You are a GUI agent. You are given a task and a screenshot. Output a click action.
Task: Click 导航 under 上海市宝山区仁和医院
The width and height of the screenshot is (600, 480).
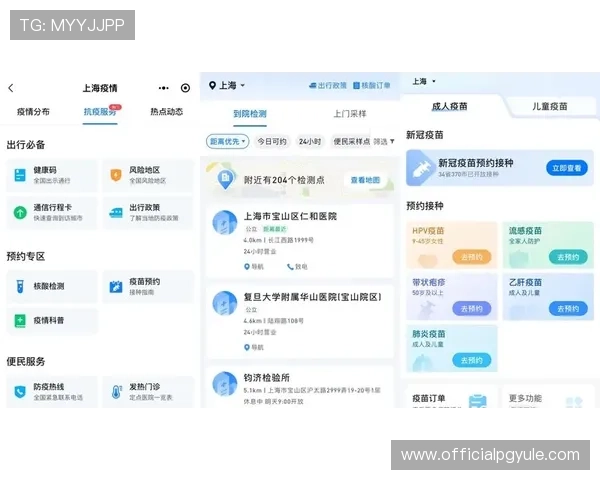[254, 266]
